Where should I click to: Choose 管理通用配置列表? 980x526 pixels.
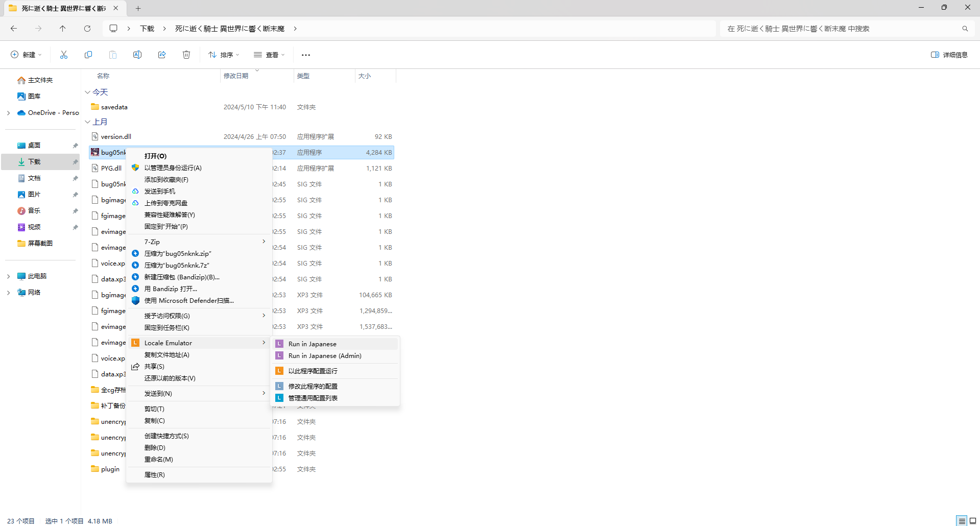point(335,398)
